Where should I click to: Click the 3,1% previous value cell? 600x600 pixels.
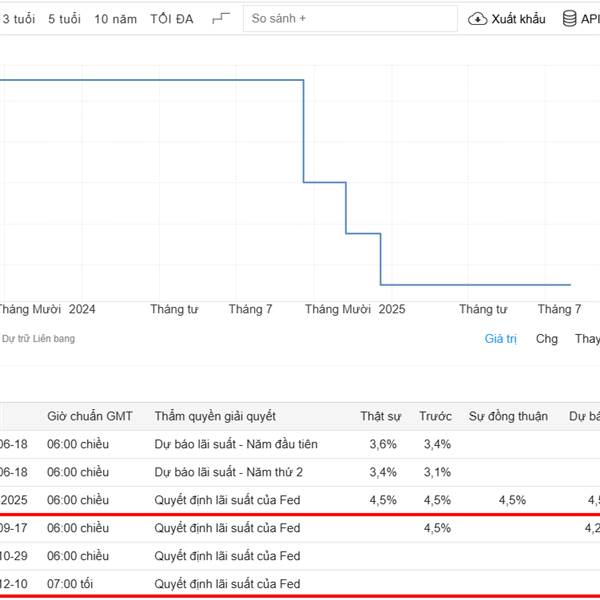[x=437, y=472]
